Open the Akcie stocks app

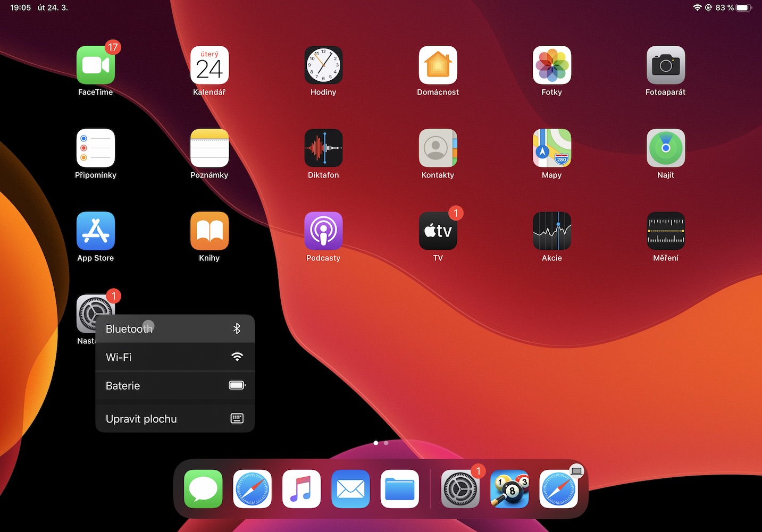(552, 231)
